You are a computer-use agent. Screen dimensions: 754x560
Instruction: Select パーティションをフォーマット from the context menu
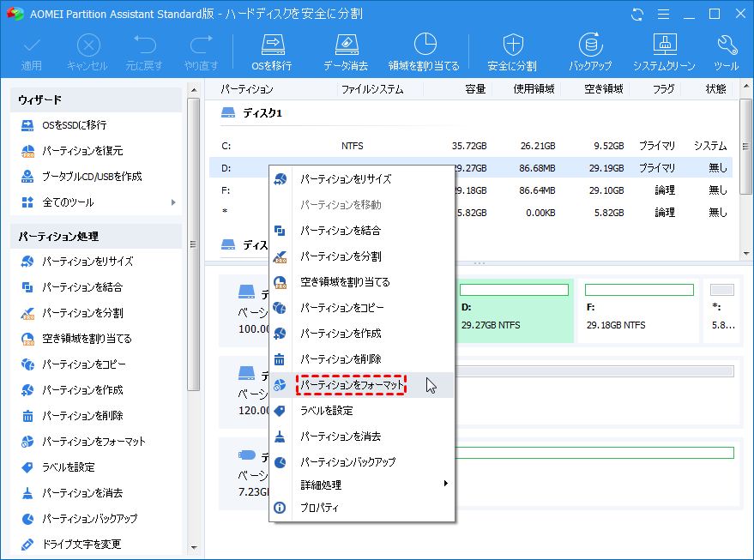pyautogui.click(x=362, y=385)
